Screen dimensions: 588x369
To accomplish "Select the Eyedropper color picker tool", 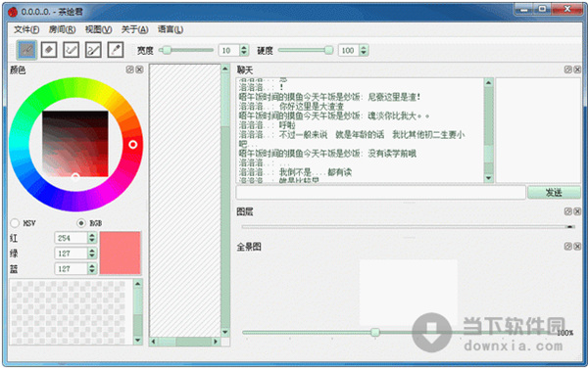I will (116, 50).
